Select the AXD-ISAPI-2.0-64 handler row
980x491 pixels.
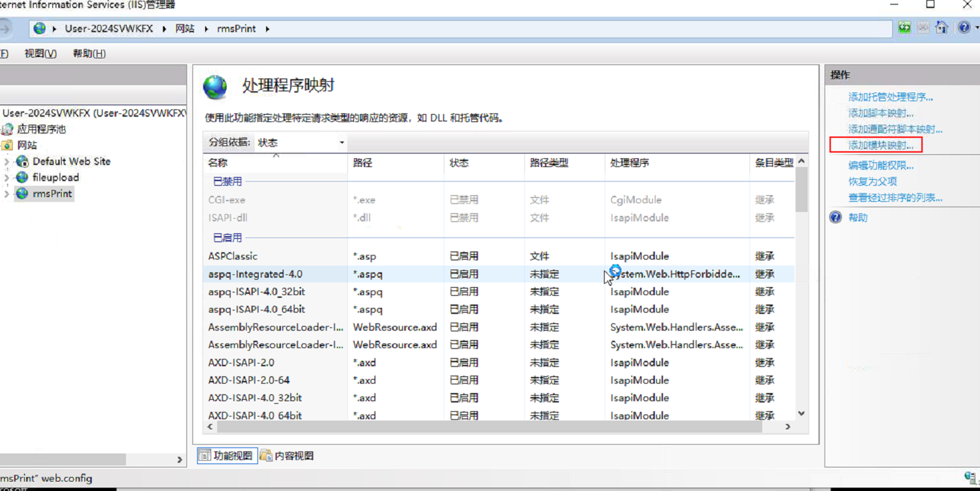click(x=499, y=380)
